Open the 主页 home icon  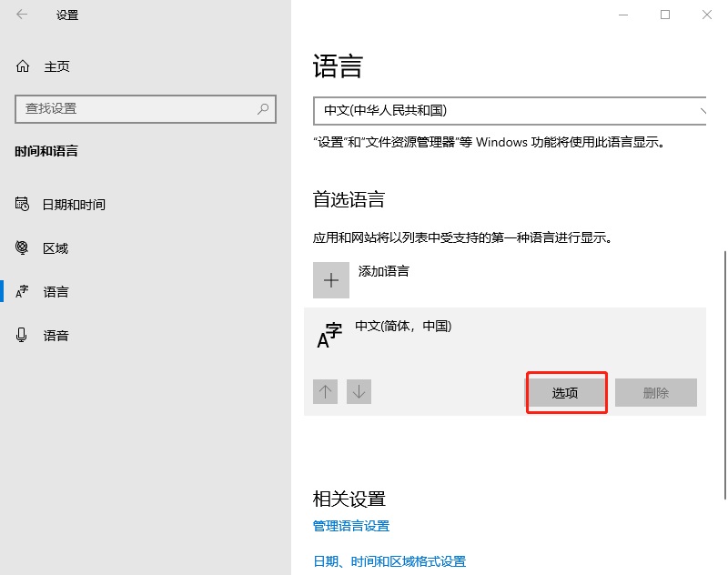pyautogui.click(x=23, y=66)
